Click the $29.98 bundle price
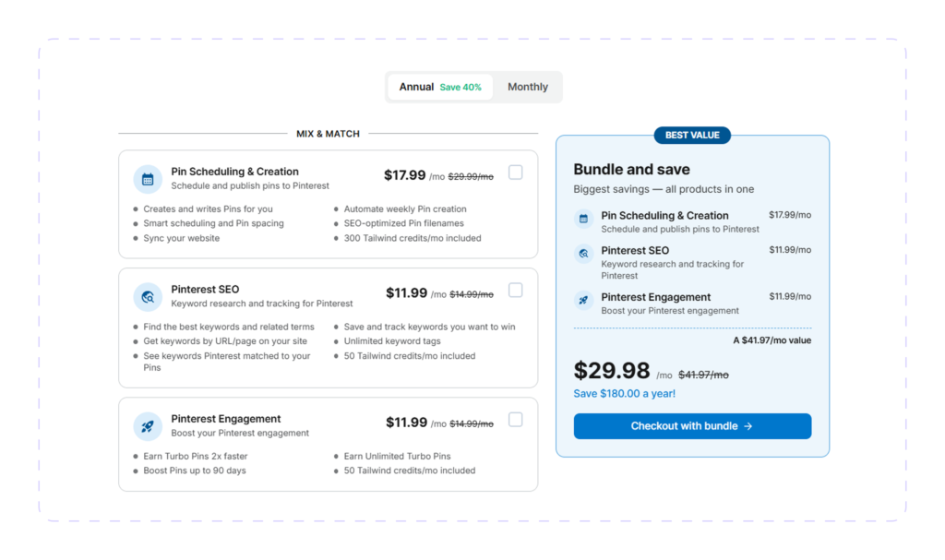945x560 pixels. (x=612, y=370)
